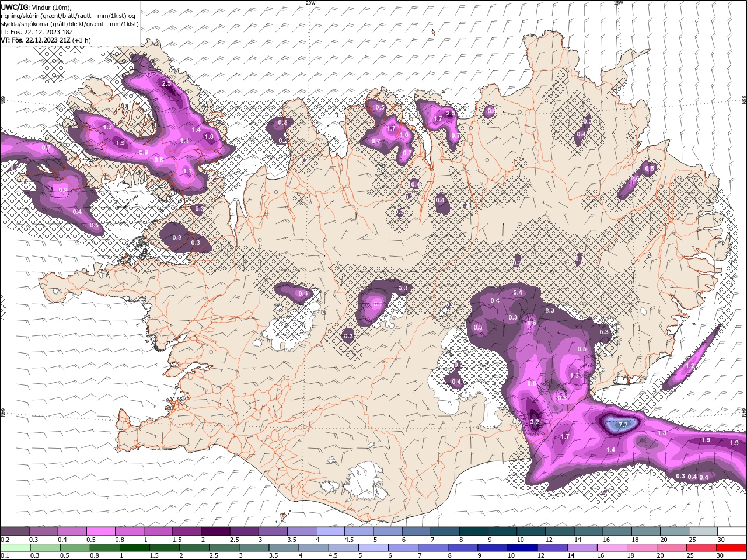Select palest green swatch between 0.1 and 0.3
The image size is (747, 560).
[x=15, y=548]
